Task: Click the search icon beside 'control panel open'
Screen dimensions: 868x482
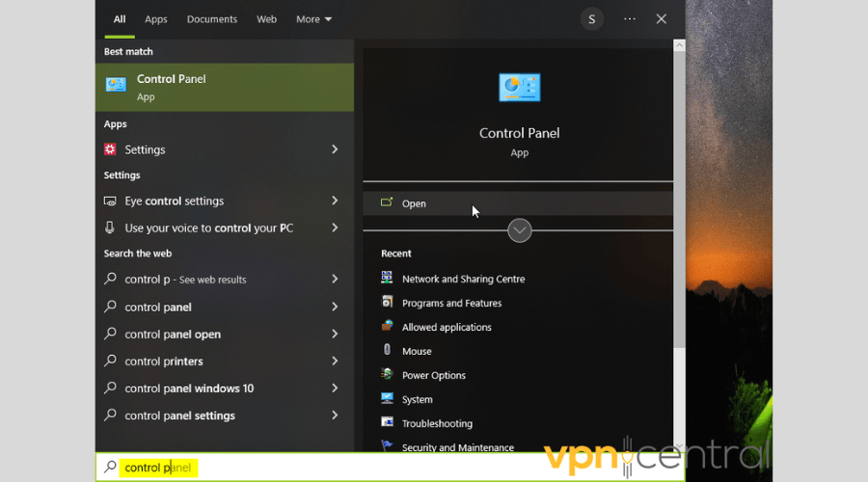Action: pos(110,334)
